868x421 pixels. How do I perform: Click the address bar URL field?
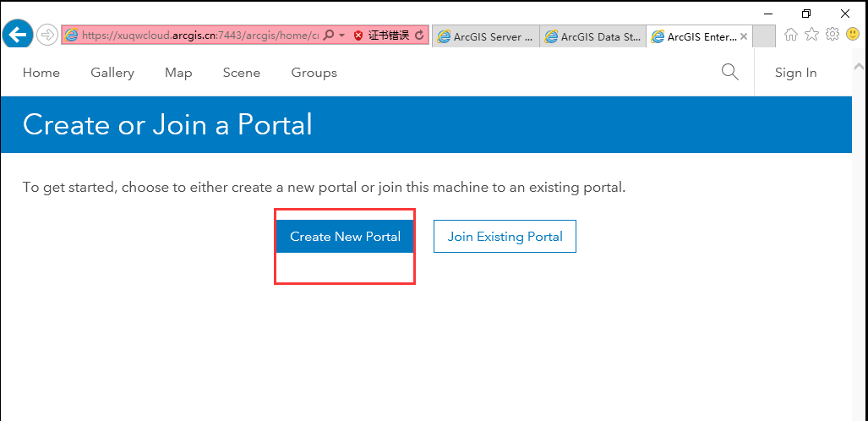[200, 36]
